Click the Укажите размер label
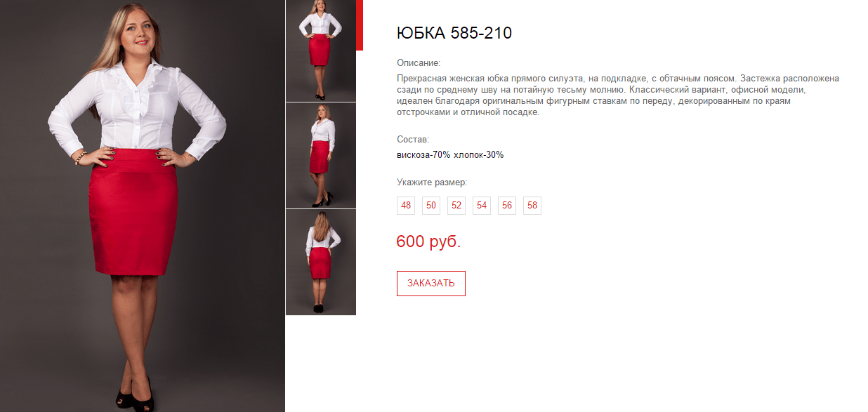This screenshot has height=412, width=868. (x=432, y=182)
